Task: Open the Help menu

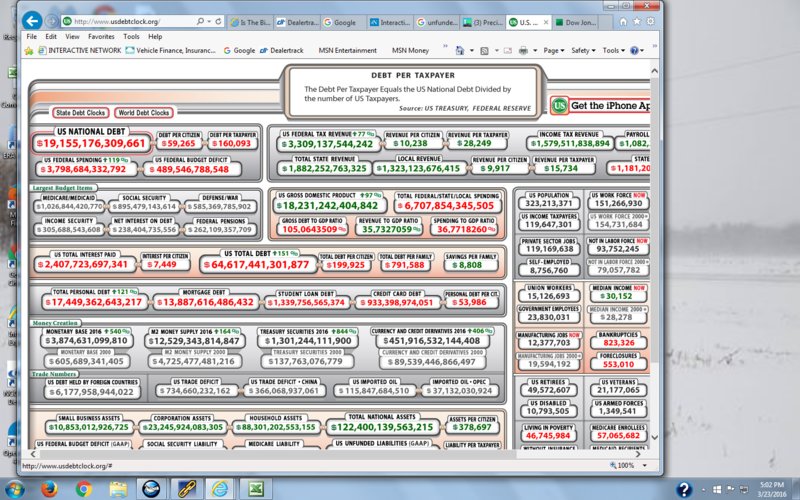Action: 155,37
